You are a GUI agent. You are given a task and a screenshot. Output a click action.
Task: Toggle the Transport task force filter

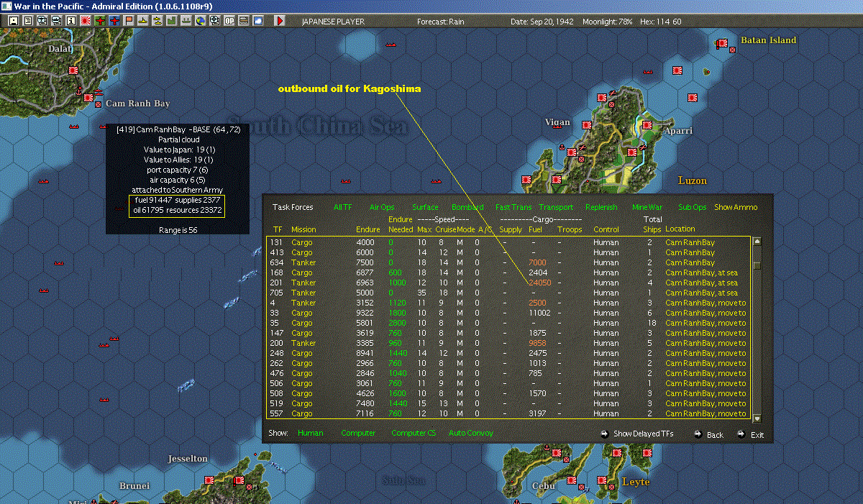tap(556, 207)
